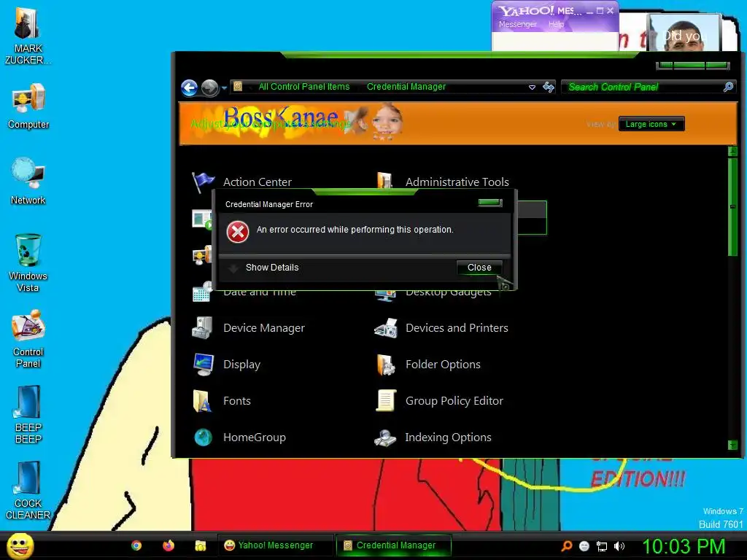The image size is (747, 560).
Task: Switch to Credential Manager taskbar button
Action: click(394, 545)
